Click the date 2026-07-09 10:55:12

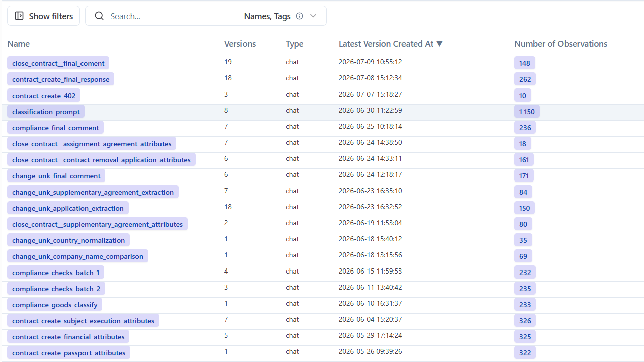(x=370, y=62)
